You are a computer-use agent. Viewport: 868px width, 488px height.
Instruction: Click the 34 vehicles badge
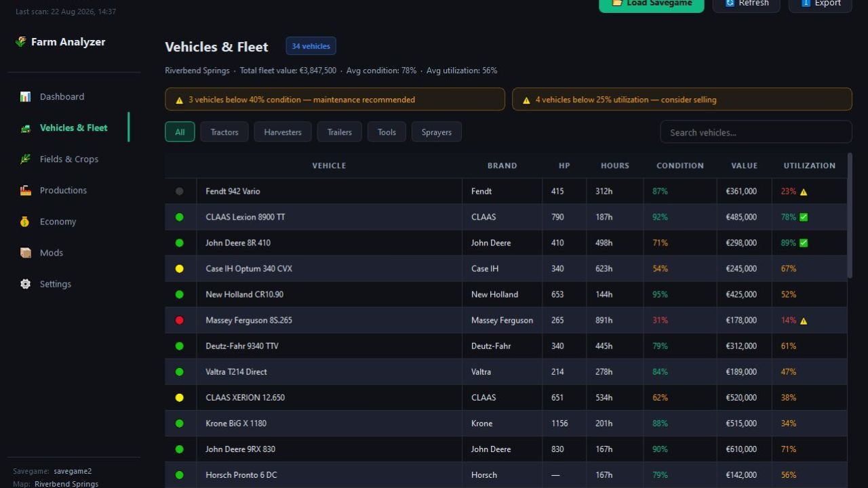click(x=311, y=46)
